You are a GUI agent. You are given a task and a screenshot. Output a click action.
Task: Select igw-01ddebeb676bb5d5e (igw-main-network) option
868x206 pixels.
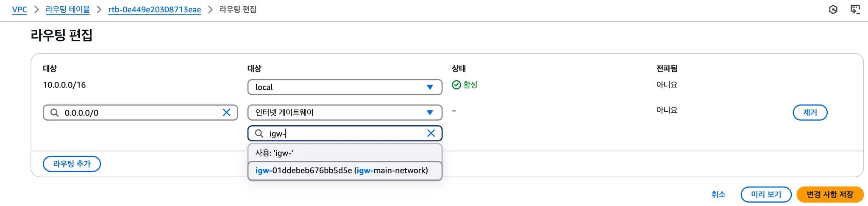pos(342,170)
